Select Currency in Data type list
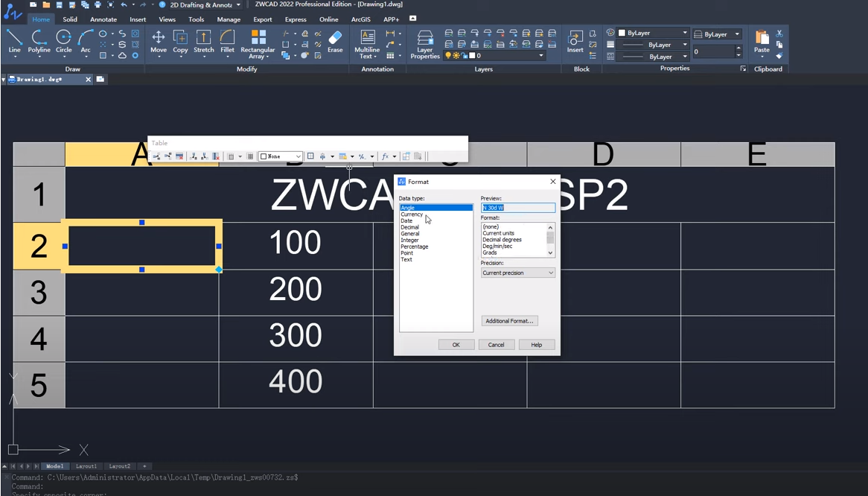This screenshot has height=496, width=868. [x=412, y=214]
